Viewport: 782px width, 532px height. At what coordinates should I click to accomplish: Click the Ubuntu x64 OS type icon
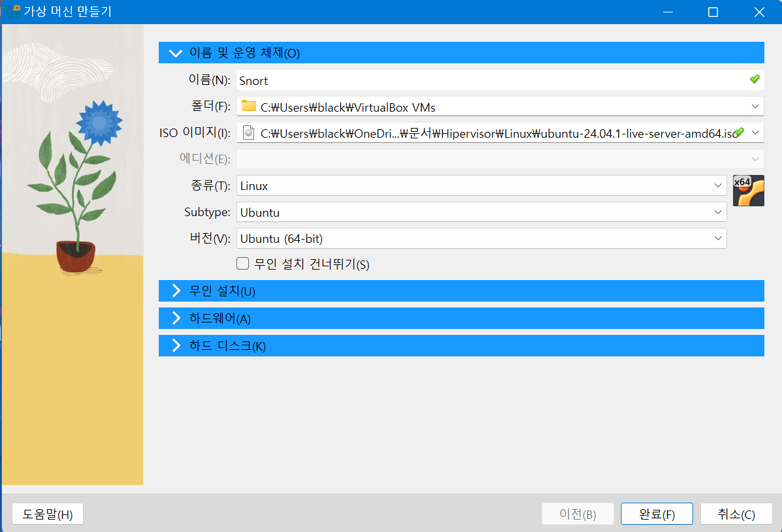coord(748,191)
